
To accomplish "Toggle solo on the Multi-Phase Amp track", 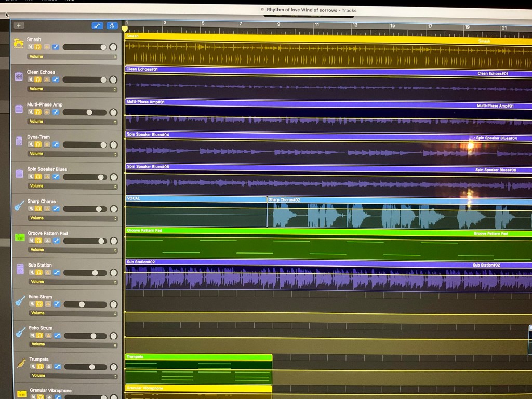I will pyautogui.click(x=38, y=112).
